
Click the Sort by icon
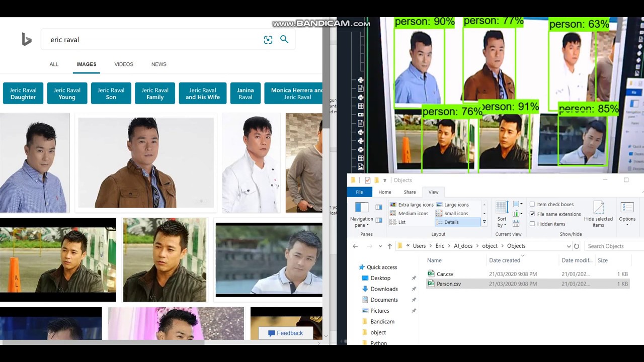(502, 207)
